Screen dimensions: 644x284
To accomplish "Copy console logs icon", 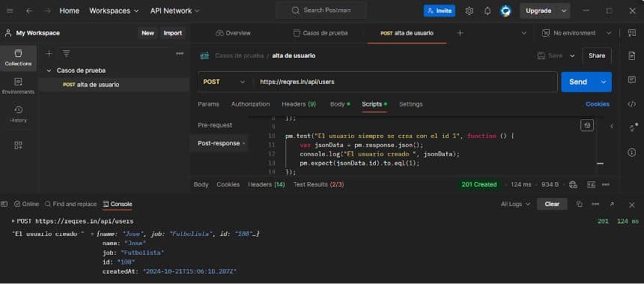I will (x=580, y=204).
